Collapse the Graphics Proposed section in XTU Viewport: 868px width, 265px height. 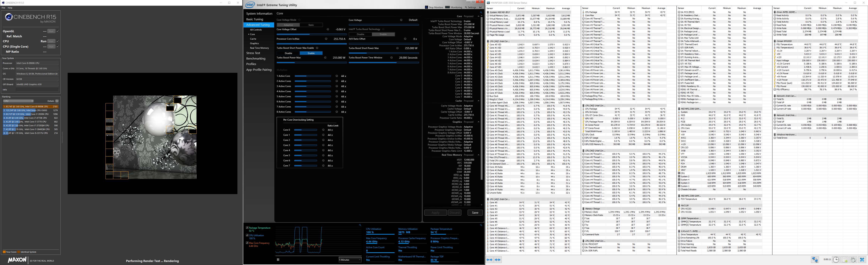click(478, 122)
